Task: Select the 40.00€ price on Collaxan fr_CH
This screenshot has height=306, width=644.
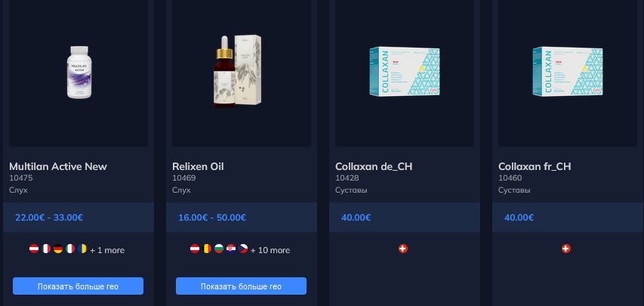Action: (519, 218)
